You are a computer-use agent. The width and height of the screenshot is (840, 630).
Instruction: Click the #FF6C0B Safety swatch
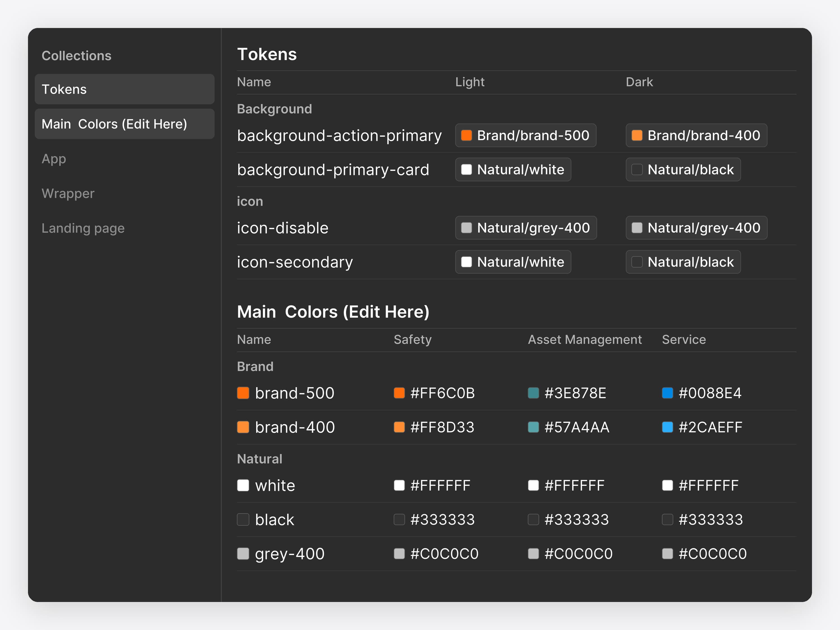point(400,393)
